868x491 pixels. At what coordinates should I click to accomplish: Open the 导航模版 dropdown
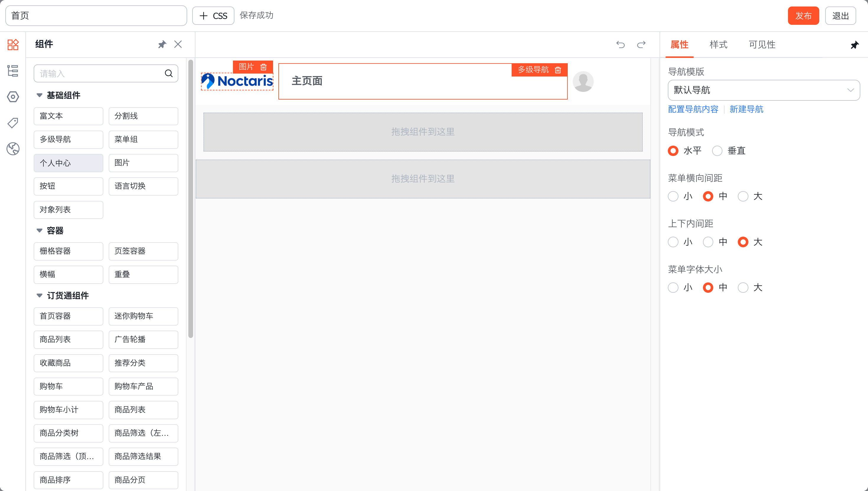click(x=763, y=90)
